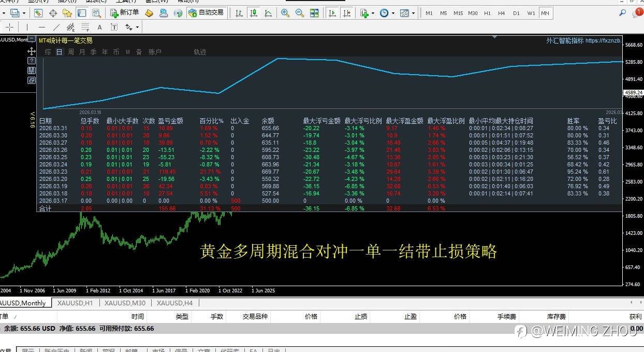
Task: Select the horizontal line drawing tool
Action: click(42, 27)
